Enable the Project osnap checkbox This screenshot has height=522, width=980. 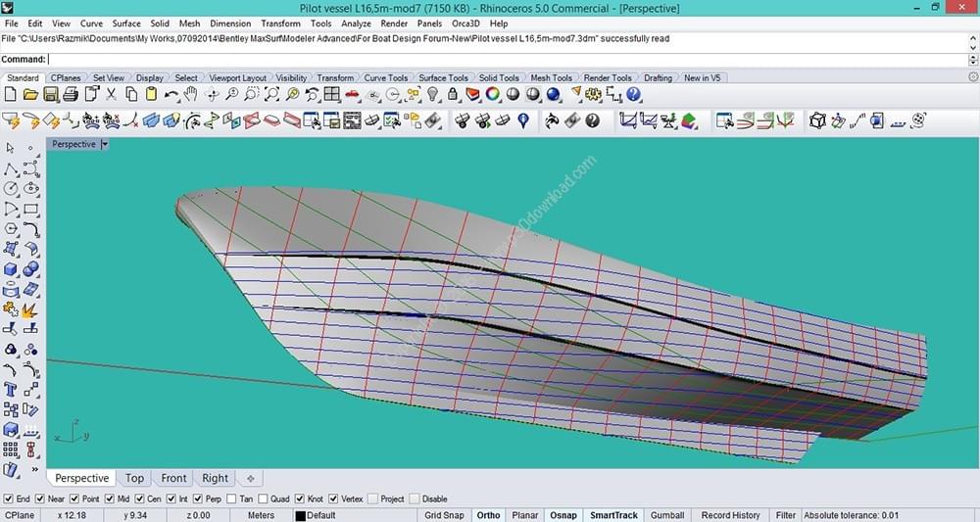click(373, 498)
